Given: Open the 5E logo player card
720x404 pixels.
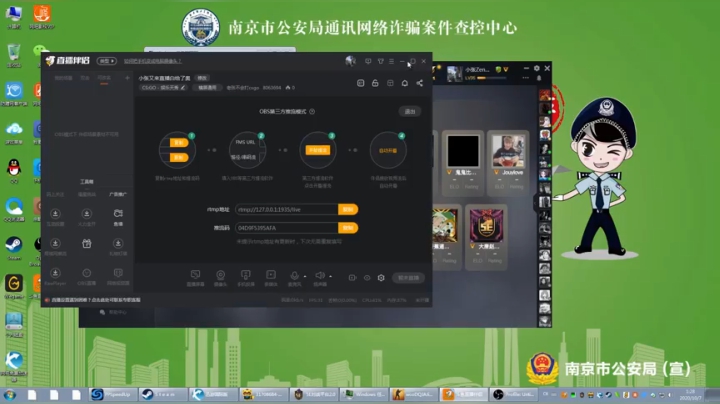Looking at the screenshot, I should point(486,236).
